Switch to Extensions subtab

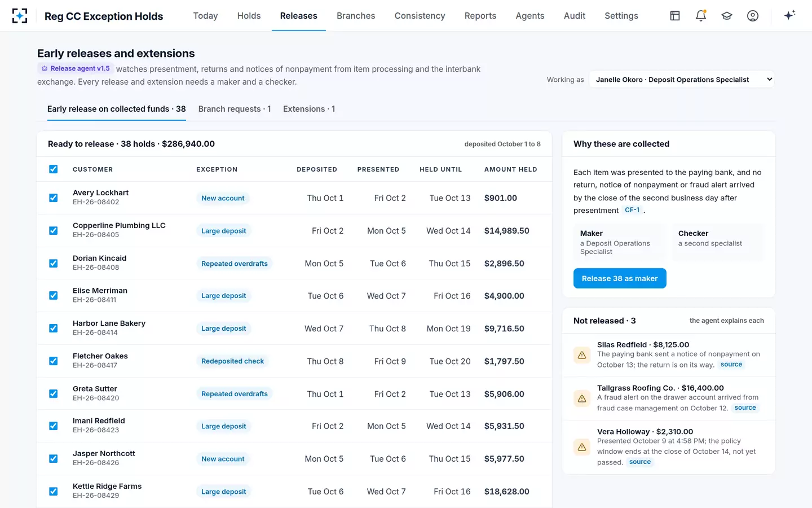(x=309, y=109)
